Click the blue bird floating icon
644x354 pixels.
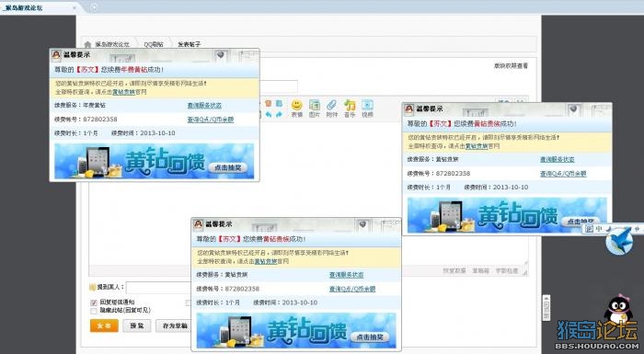(x=619, y=241)
